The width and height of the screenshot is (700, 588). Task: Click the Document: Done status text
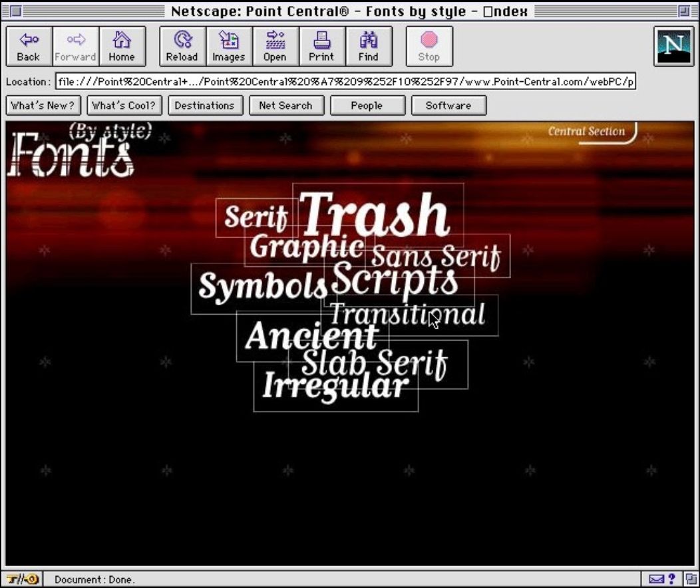[94, 579]
